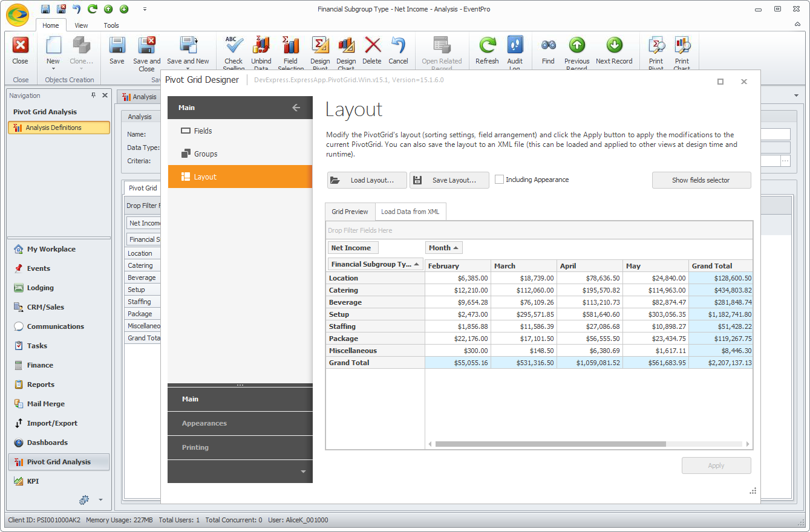Click the Unbind Data icon

261,46
